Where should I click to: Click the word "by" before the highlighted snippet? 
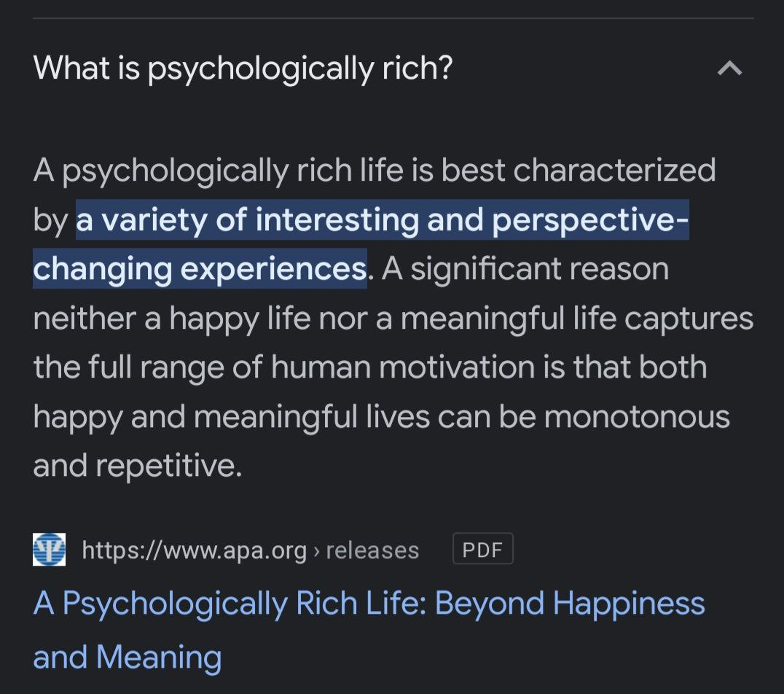tap(50, 220)
